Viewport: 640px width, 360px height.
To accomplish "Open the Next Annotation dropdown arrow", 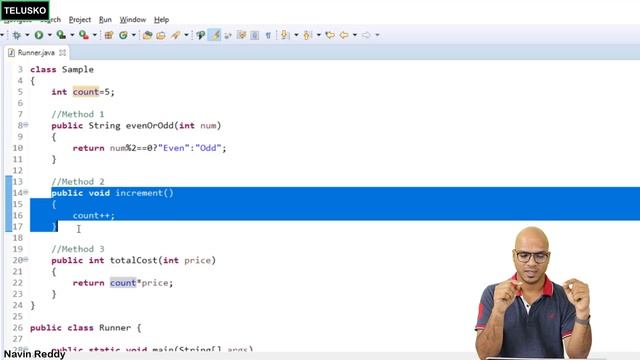I will point(296,35).
